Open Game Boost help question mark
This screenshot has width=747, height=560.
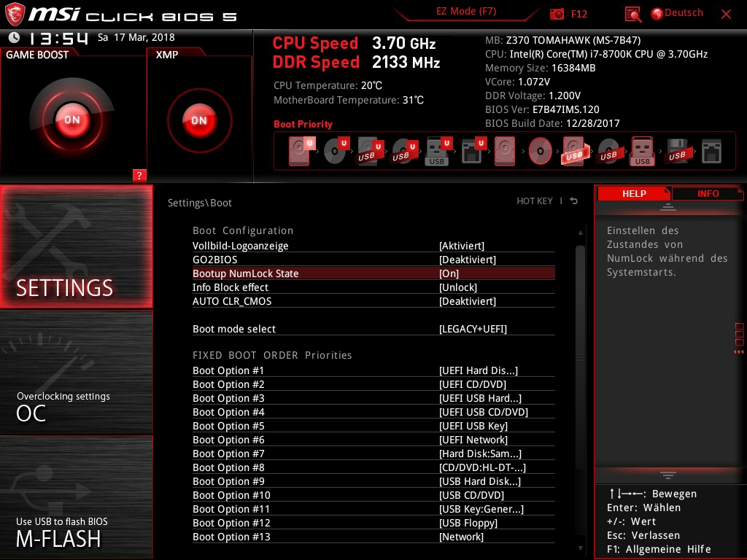(x=139, y=175)
